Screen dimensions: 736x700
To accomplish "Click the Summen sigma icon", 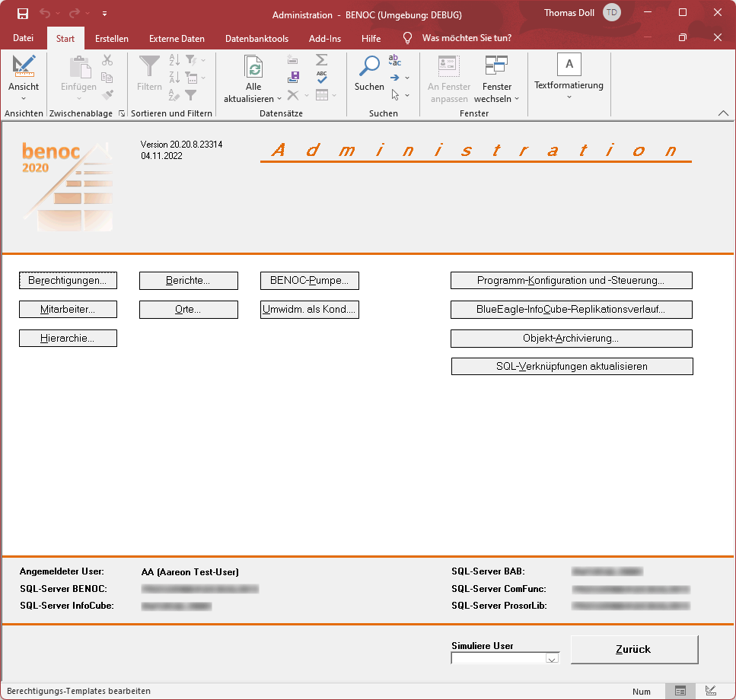I will coord(321,59).
